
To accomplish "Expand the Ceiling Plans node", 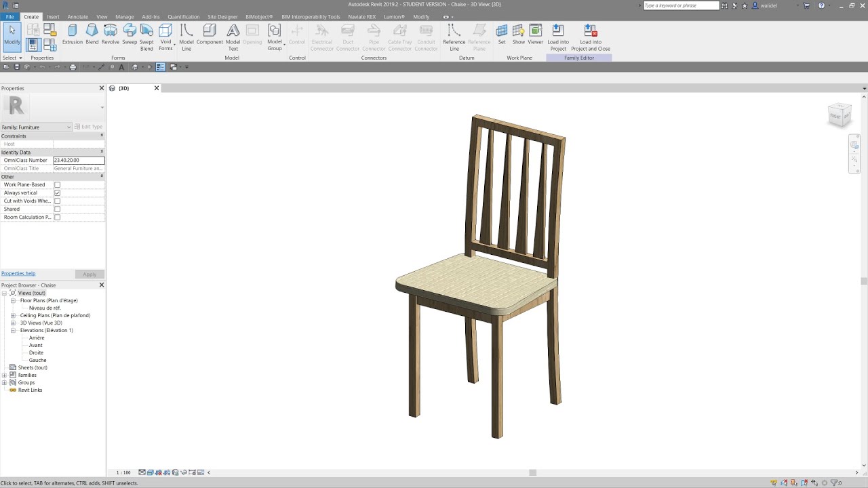I will (x=13, y=315).
